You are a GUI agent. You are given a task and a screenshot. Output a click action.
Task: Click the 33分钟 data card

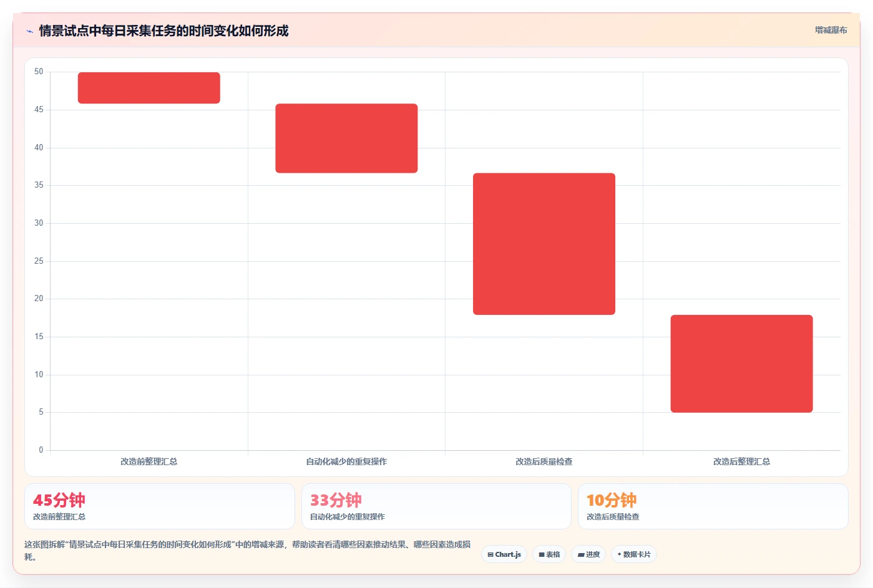click(436, 506)
